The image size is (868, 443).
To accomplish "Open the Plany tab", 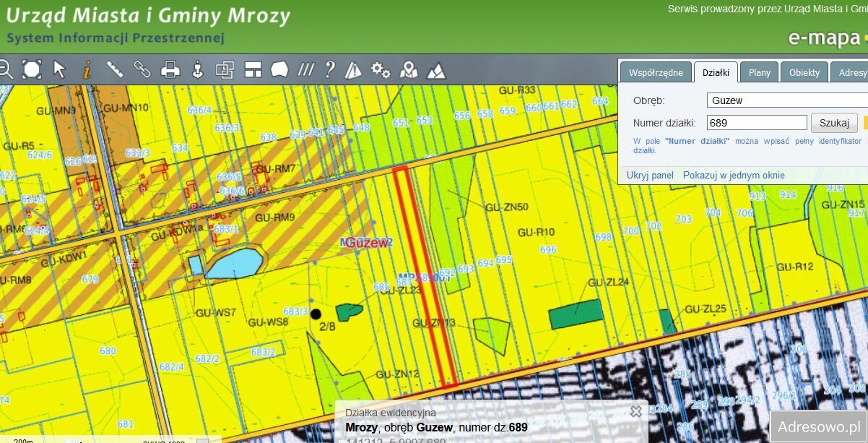I will coord(760,73).
